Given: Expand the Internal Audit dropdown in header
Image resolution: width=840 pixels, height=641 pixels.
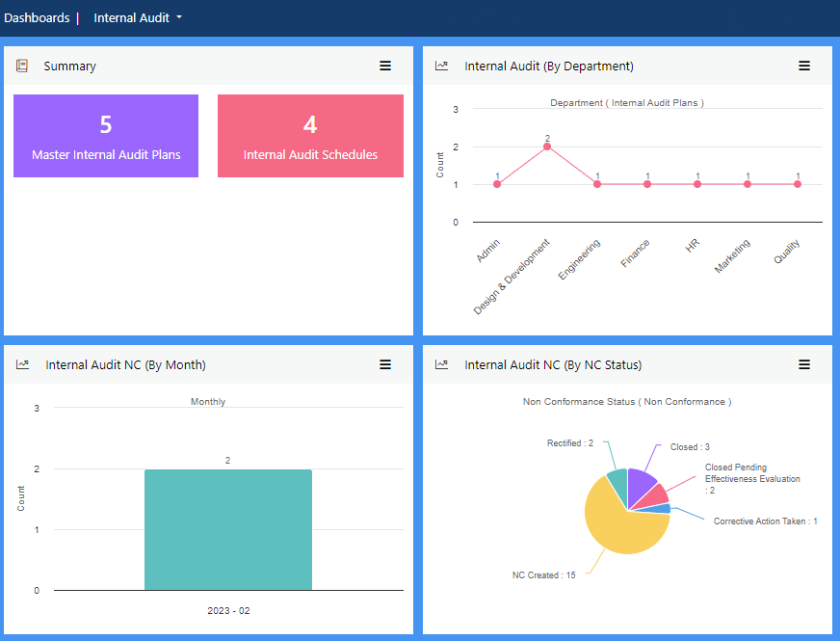Looking at the screenshot, I should tap(138, 17).
